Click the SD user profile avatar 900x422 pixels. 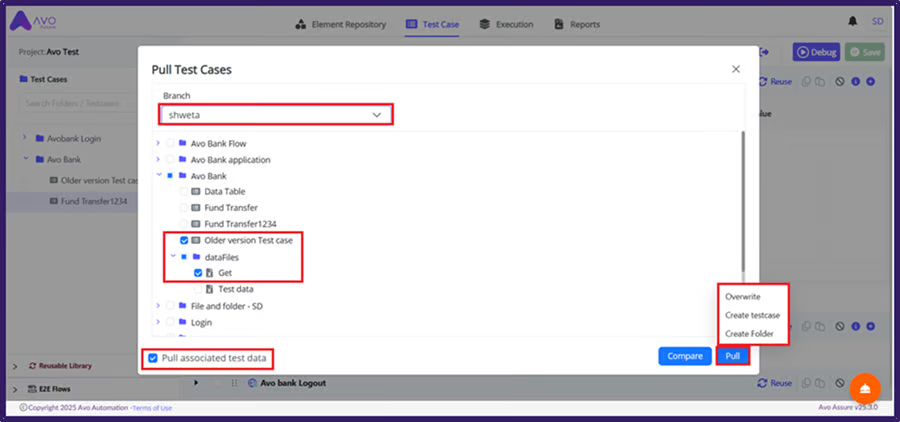click(x=877, y=21)
